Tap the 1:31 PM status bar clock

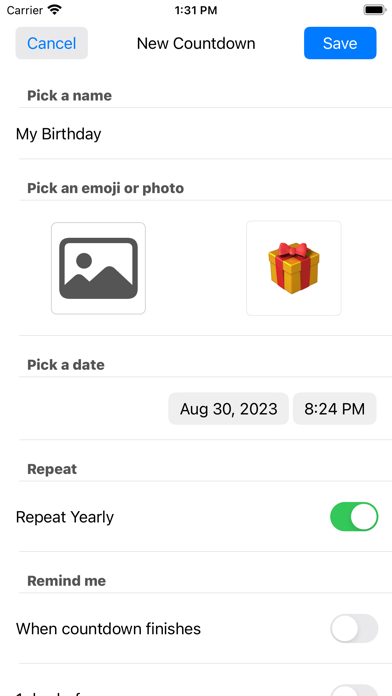196,10
